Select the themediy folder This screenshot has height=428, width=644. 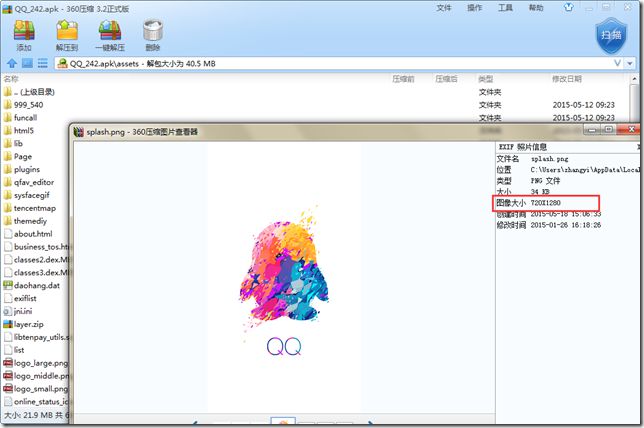25,221
